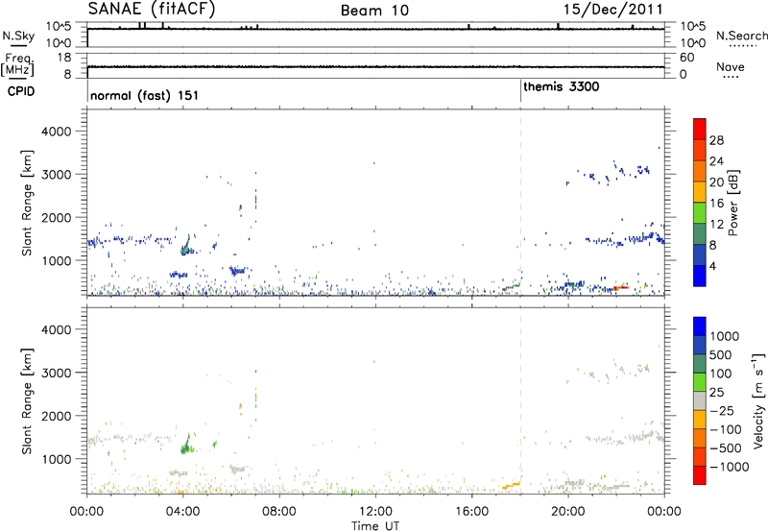Click the 16:00 time tick label

coord(471,512)
